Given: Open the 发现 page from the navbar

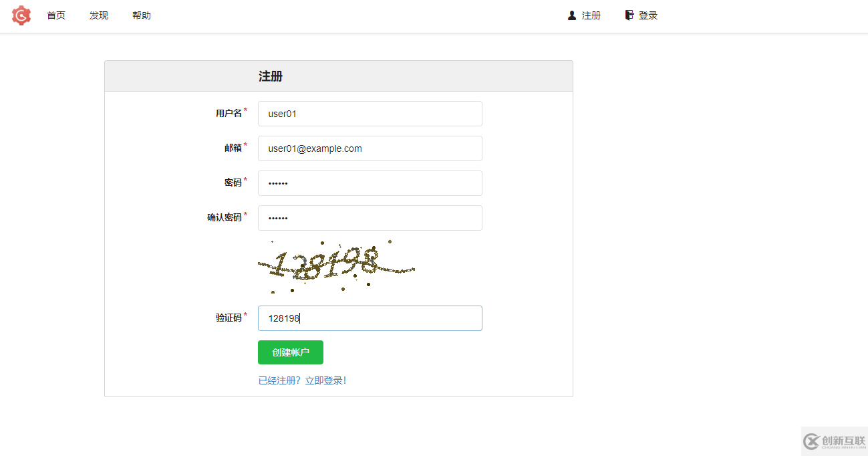Looking at the screenshot, I should tap(98, 15).
